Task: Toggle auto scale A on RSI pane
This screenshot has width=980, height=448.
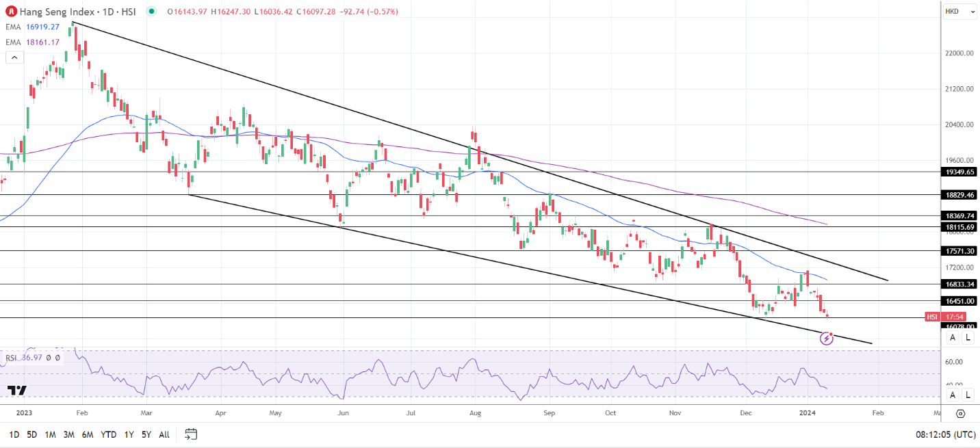Action: click(953, 395)
